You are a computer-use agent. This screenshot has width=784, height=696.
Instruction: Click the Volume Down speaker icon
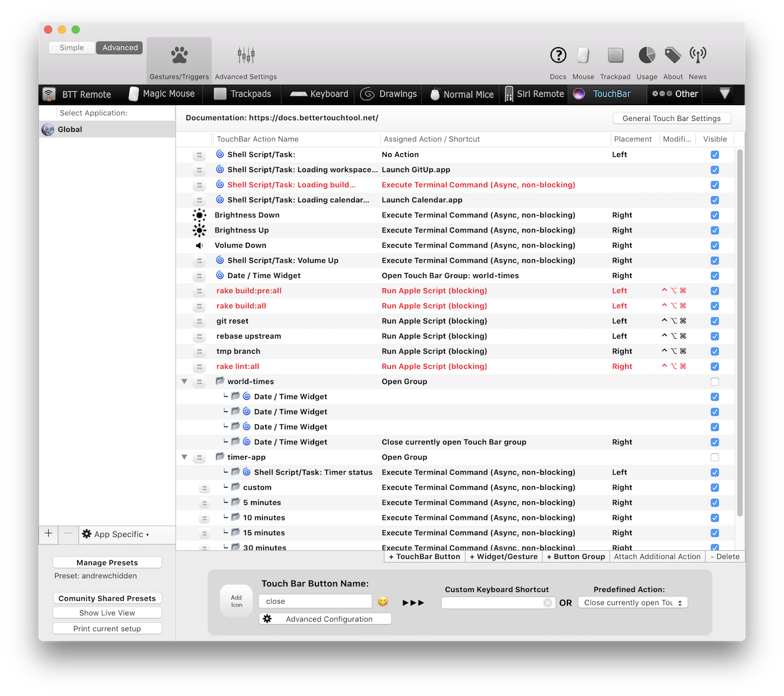199,245
